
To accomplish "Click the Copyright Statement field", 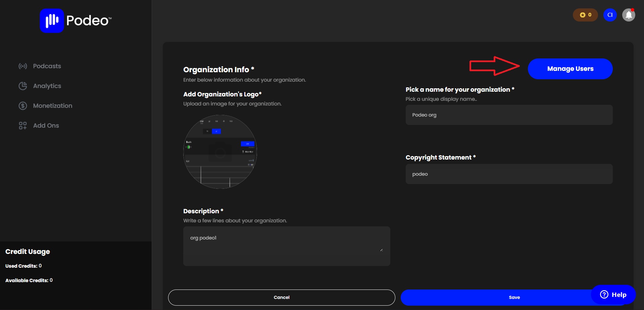I will pyautogui.click(x=509, y=174).
